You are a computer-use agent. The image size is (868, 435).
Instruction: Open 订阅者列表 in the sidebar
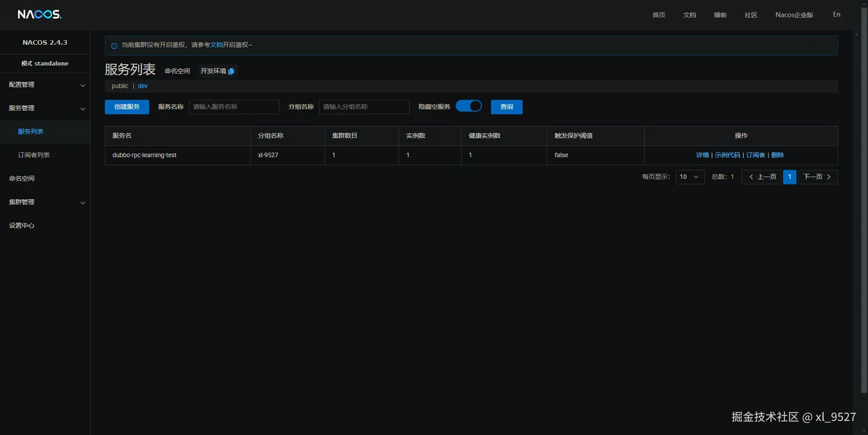pos(45,155)
